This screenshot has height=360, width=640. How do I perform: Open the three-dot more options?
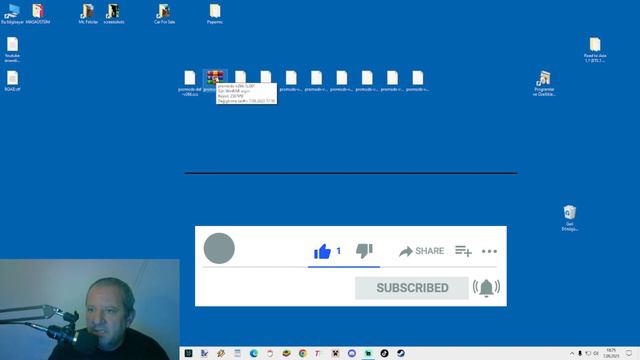[489, 251]
